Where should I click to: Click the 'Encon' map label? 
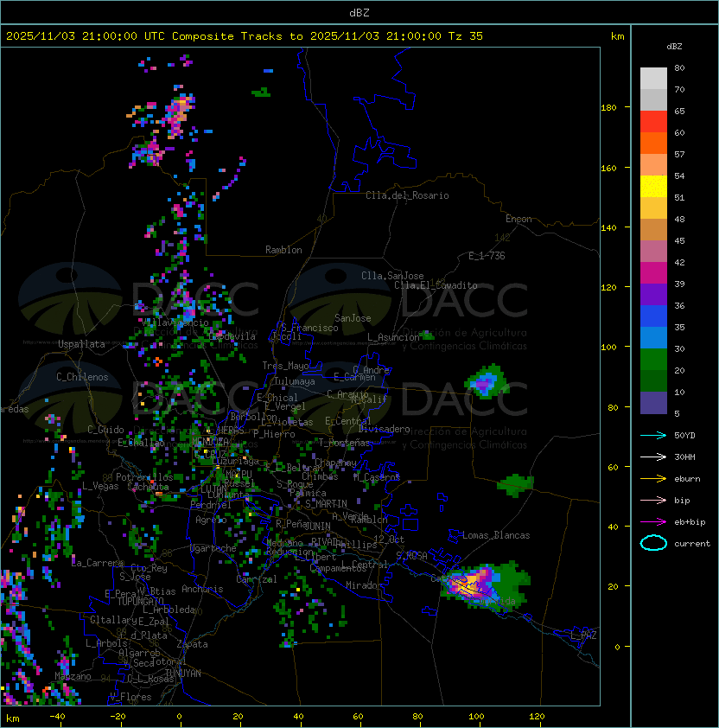click(519, 219)
